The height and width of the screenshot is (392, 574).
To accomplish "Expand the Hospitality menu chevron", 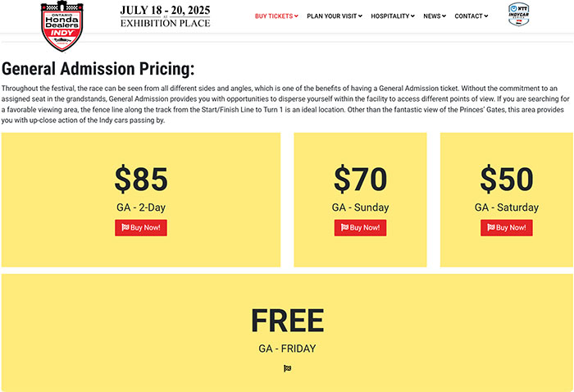I will 412,16.
